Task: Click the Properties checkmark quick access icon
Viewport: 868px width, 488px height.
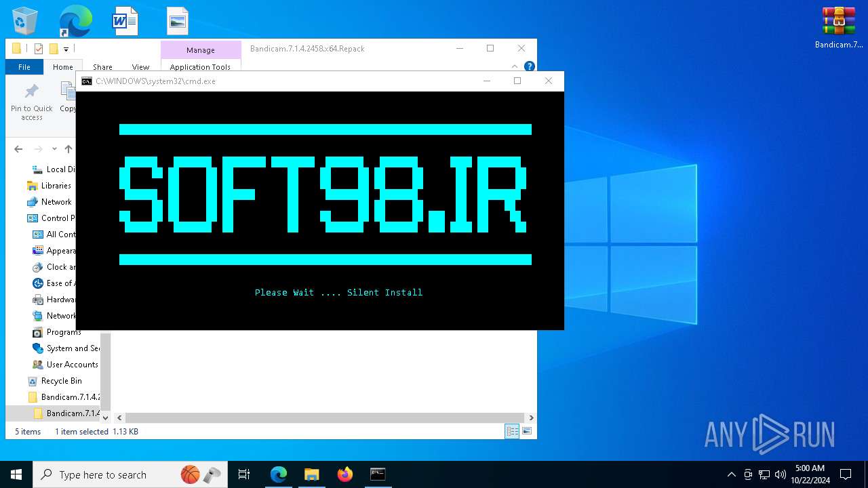Action: [39, 49]
